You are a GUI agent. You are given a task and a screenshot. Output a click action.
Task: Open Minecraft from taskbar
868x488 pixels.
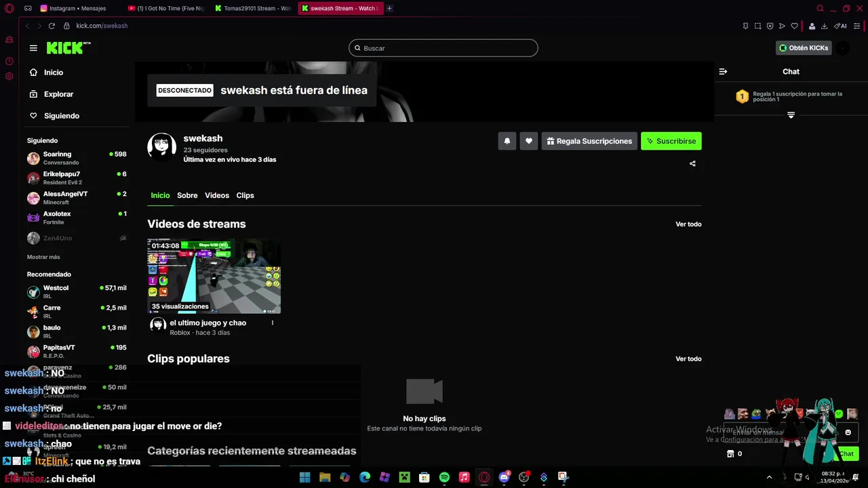pos(404,477)
